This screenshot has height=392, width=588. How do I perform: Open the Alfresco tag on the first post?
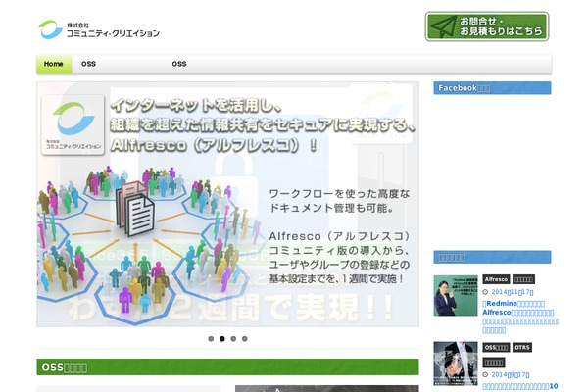click(x=496, y=279)
